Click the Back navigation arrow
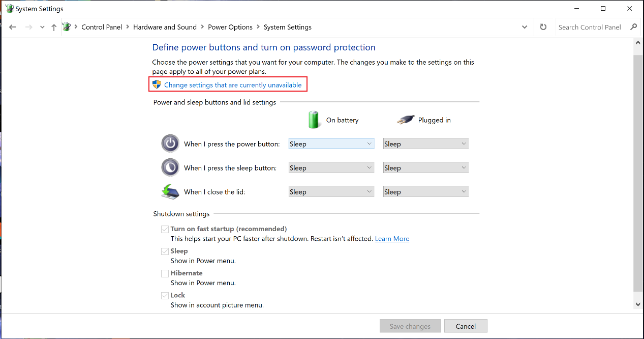Screen dimensions: 644x339 pos(13,27)
